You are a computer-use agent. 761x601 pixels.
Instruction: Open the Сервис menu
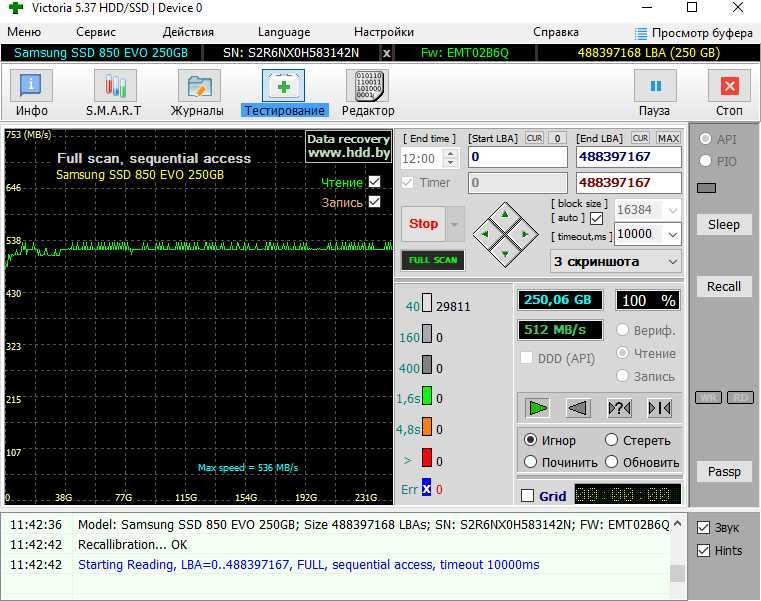(x=96, y=32)
